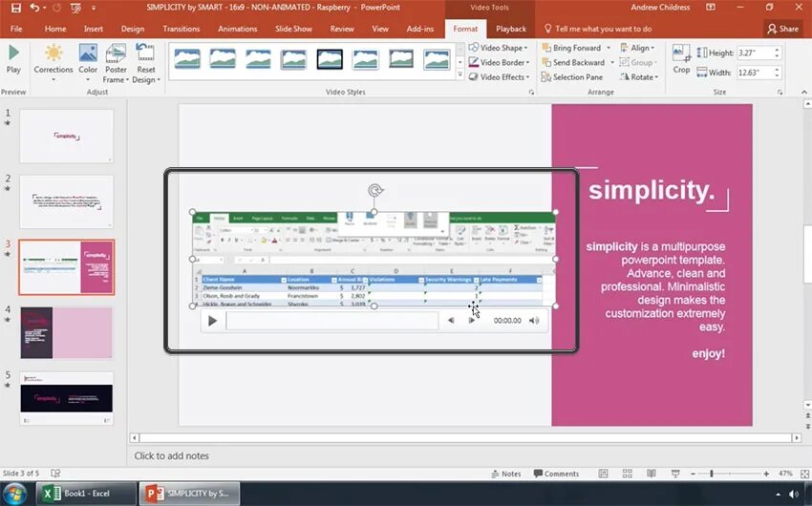Open the Send Backward dropdown arrow
Screen dimensions: 812x506
pyautogui.click(x=612, y=62)
